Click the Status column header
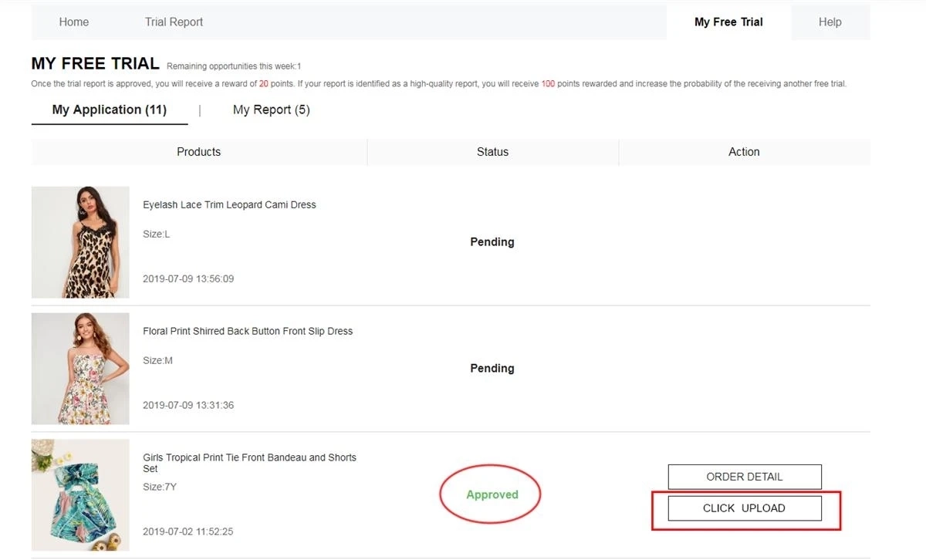The height and width of the screenshot is (560, 926). [x=492, y=151]
